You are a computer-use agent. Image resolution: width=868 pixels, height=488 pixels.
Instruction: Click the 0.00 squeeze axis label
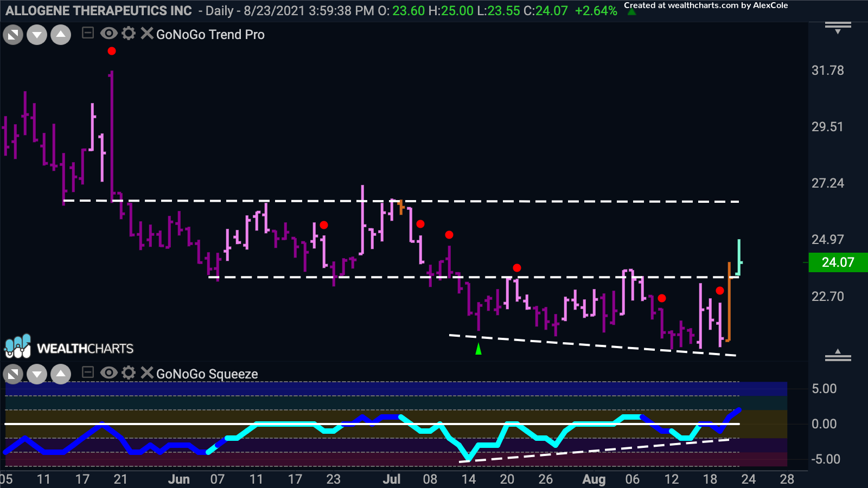pos(824,424)
